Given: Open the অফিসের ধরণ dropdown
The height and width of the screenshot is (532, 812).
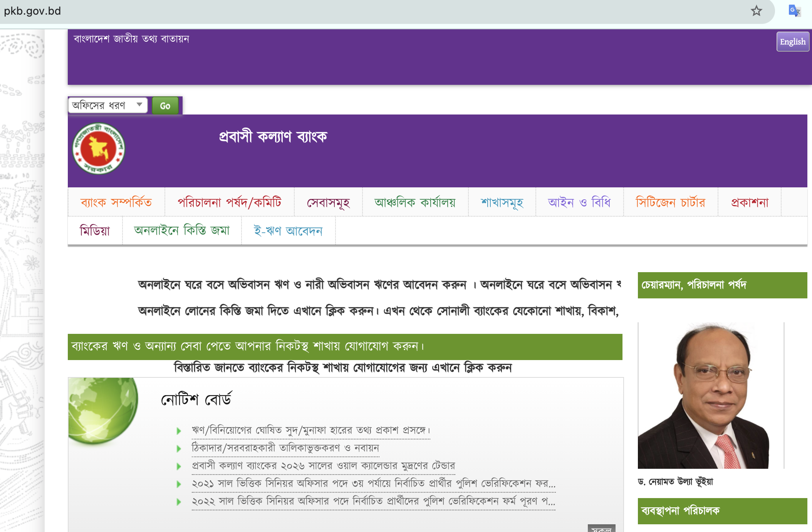Looking at the screenshot, I should tap(107, 105).
